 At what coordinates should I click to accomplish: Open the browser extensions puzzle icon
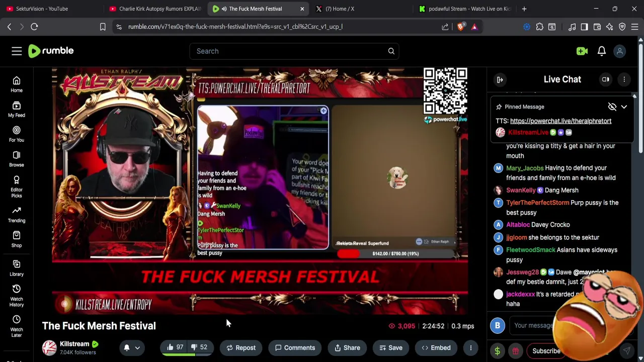pyautogui.click(x=539, y=27)
